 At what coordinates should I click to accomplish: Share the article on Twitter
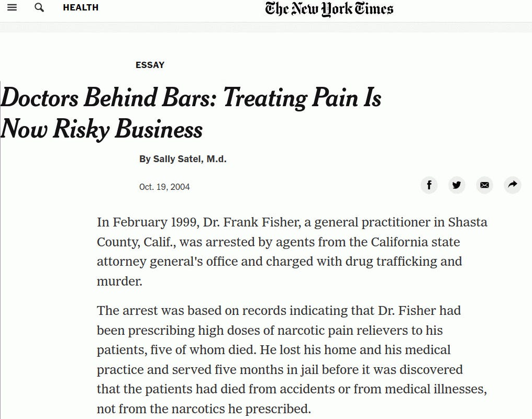(x=457, y=185)
